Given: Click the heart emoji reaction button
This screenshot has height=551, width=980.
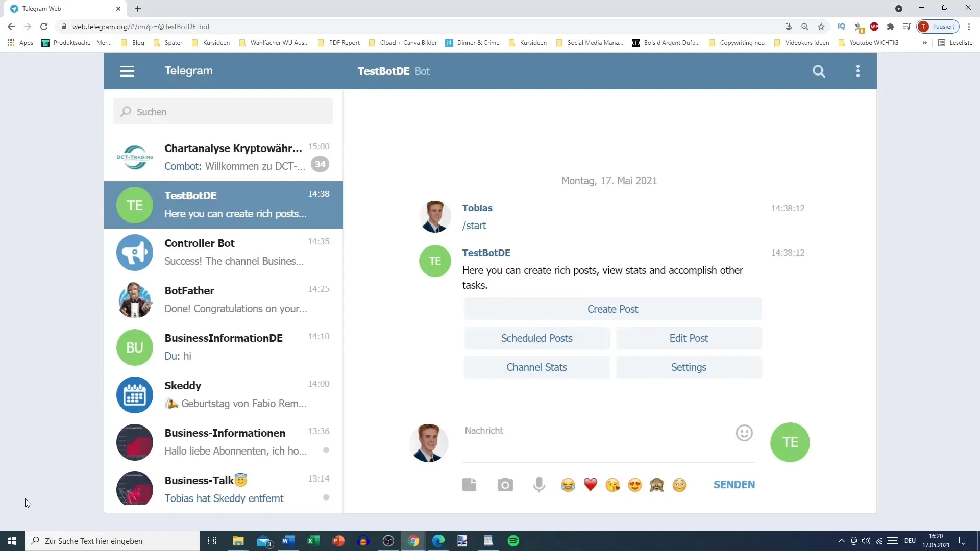Looking at the screenshot, I should [x=590, y=484].
